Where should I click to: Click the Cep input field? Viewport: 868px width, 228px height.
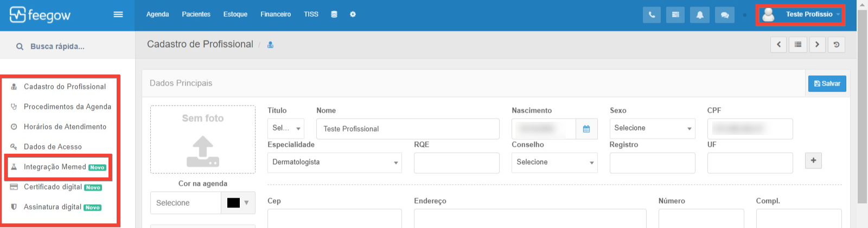tap(335, 218)
